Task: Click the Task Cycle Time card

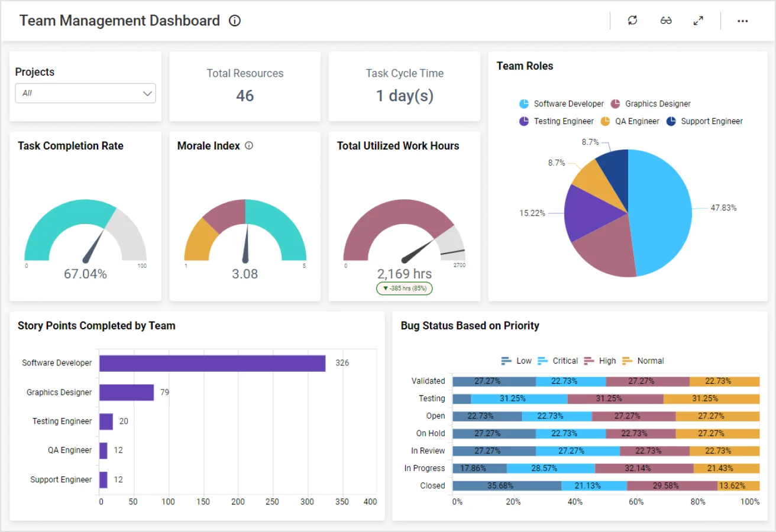Action: click(405, 86)
